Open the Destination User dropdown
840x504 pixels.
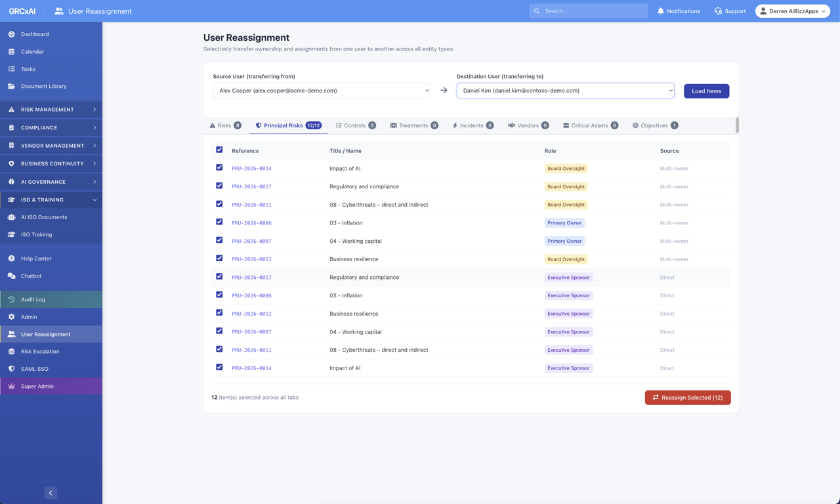[x=565, y=91]
